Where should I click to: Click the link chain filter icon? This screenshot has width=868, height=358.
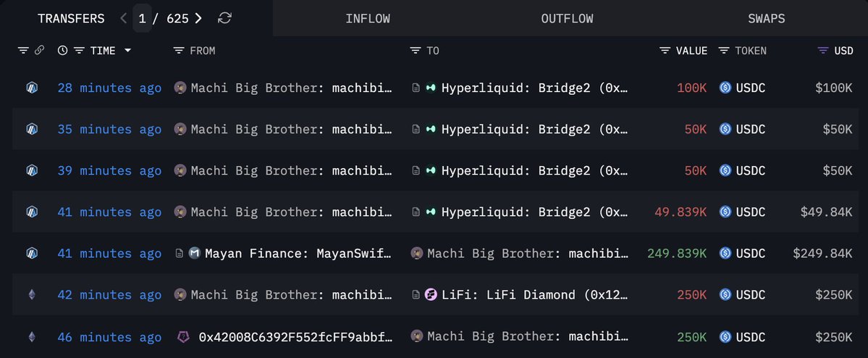point(39,51)
